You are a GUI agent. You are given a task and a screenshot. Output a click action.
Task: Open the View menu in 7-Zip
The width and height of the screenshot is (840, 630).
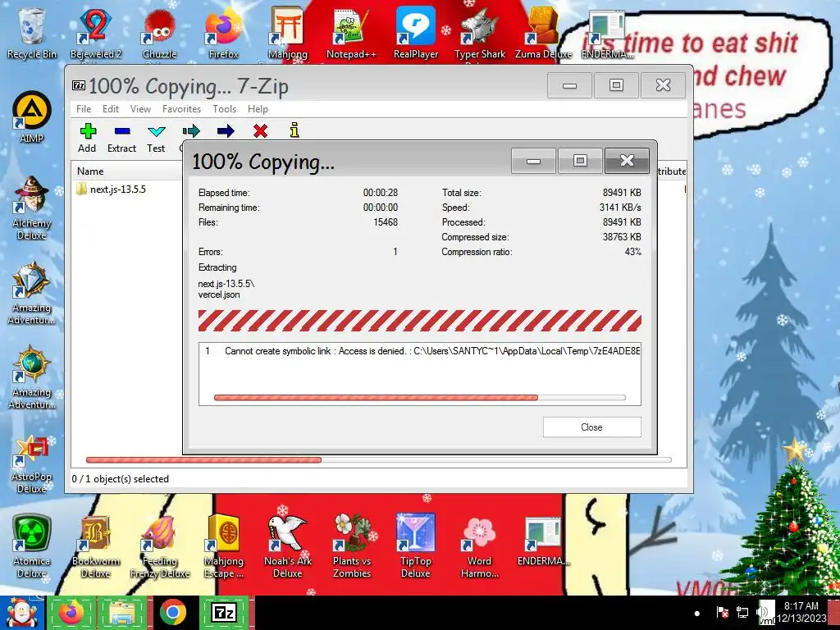tap(140, 109)
